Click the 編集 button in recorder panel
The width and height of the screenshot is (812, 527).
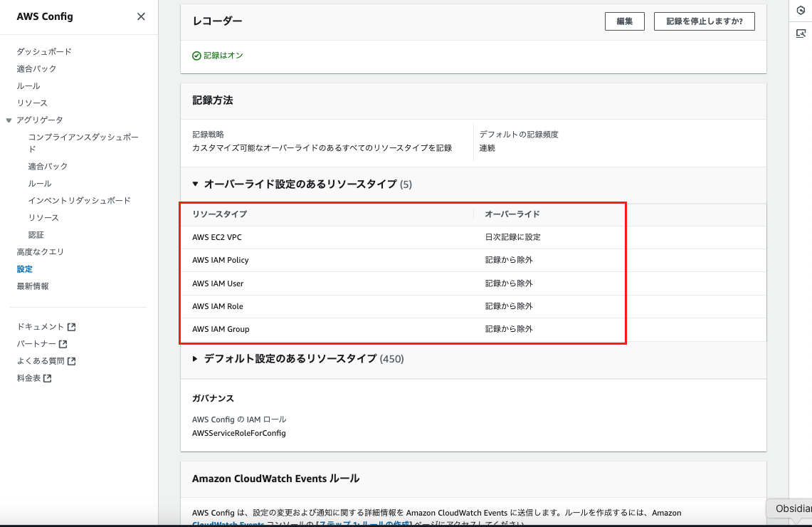[624, 21]
